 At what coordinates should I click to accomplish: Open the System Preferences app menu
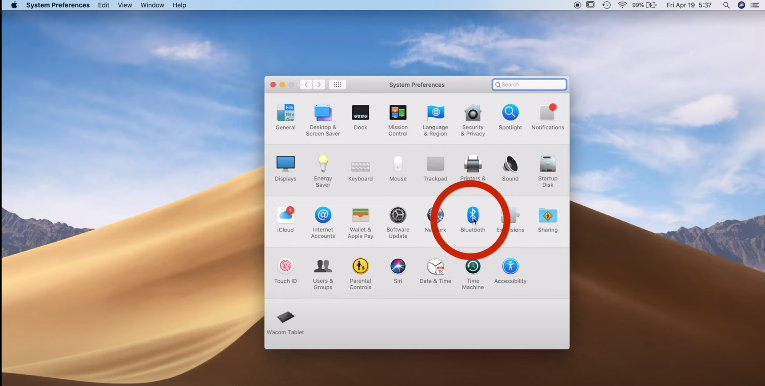tap(58, 5)
